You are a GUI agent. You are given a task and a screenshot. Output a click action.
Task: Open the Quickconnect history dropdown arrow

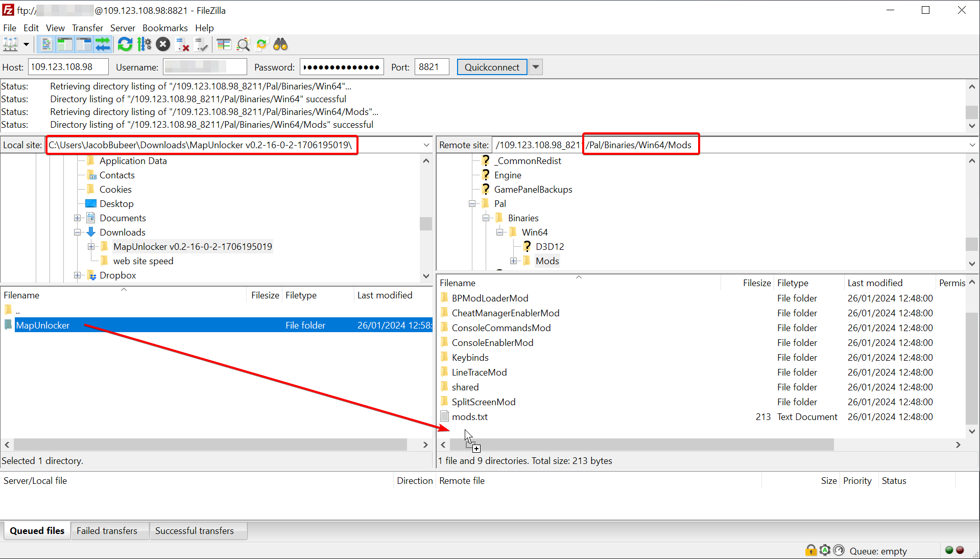pyautogui.click(x=535, y=67)
